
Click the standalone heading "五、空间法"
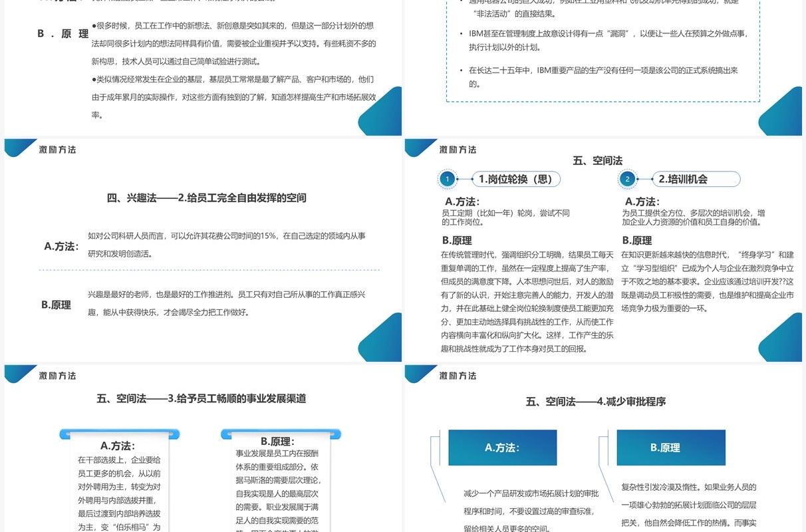597,160
